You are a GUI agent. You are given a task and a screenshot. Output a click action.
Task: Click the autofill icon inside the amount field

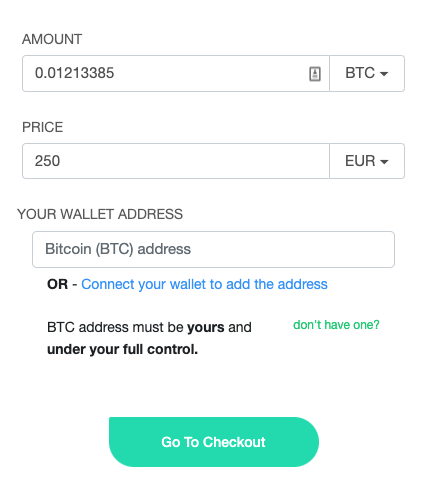tap(315, 74)
